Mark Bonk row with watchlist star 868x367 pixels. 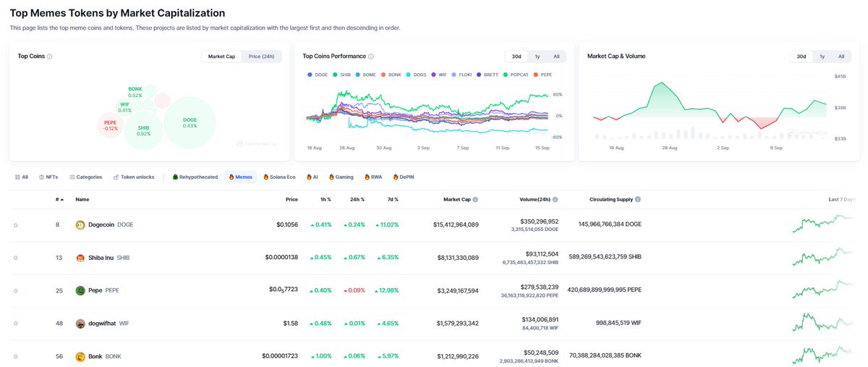[15, 357]
